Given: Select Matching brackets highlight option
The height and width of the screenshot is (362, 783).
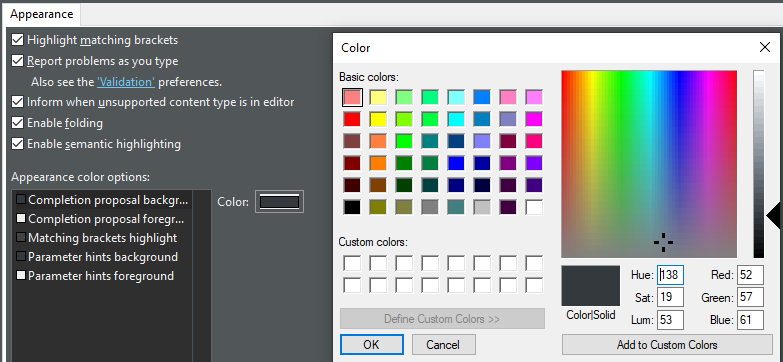Looking at the screenshot, I should (102, 238).
